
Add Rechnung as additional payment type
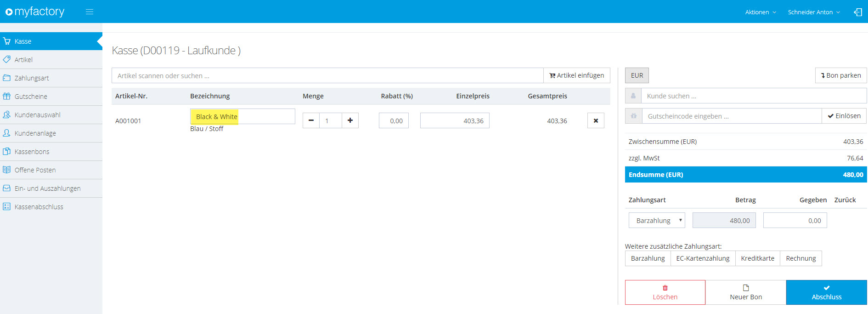coord(801,258)
